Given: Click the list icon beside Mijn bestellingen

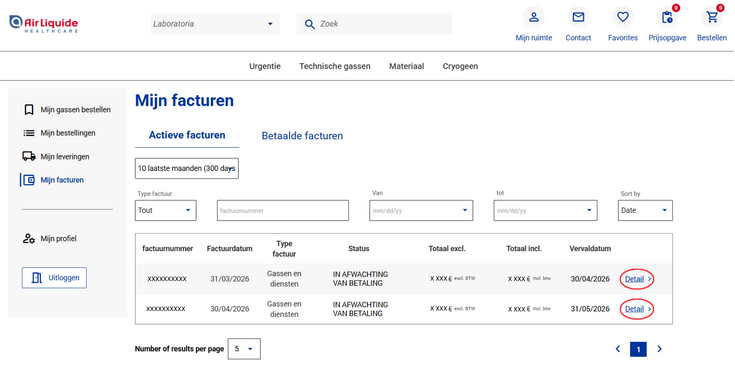Looking at the screenshot, I should pyautogui.click(x=29, y=133).
